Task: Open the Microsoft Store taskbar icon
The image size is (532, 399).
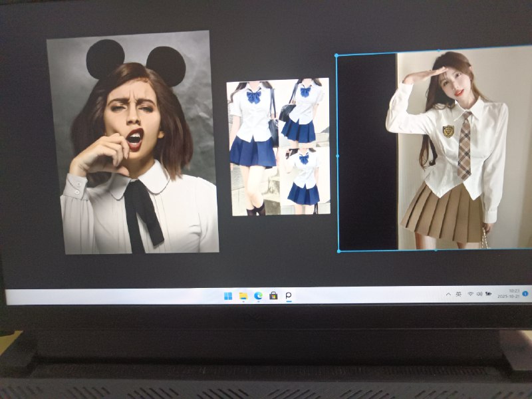Action: click(273, 296)
